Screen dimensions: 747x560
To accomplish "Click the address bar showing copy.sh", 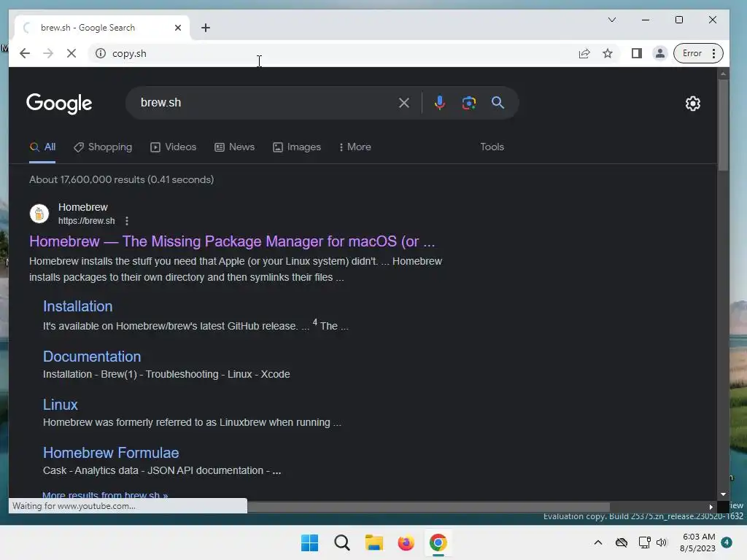I will (x=333, y=53).
